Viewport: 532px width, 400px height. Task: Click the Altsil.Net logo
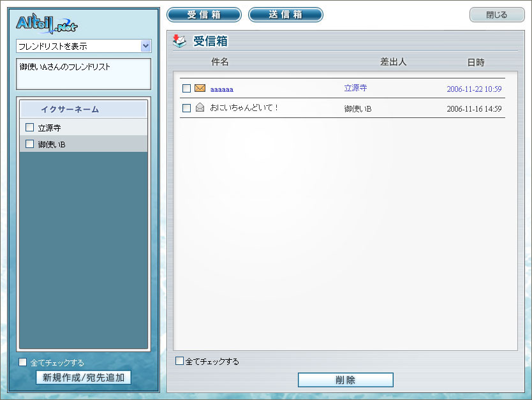(47, 24)
